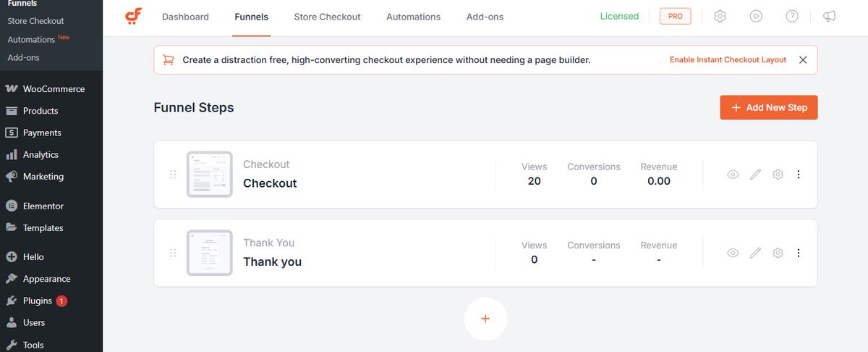Click the Checkout step thumbnail
This screenshot has height=352, width=868.
click(x=210, y=174)
